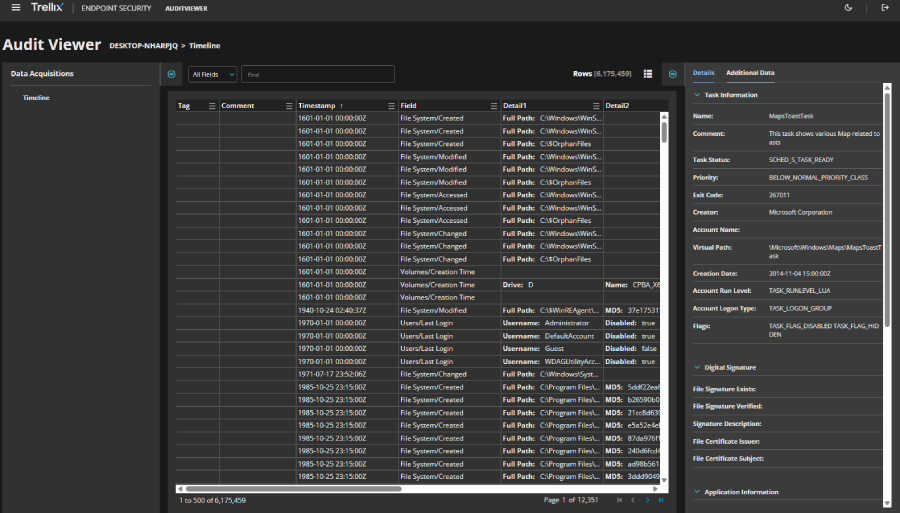This screenshot has width=900, height=513.
Task: Click the MapsToastTask name value
Action: [791, 116]
